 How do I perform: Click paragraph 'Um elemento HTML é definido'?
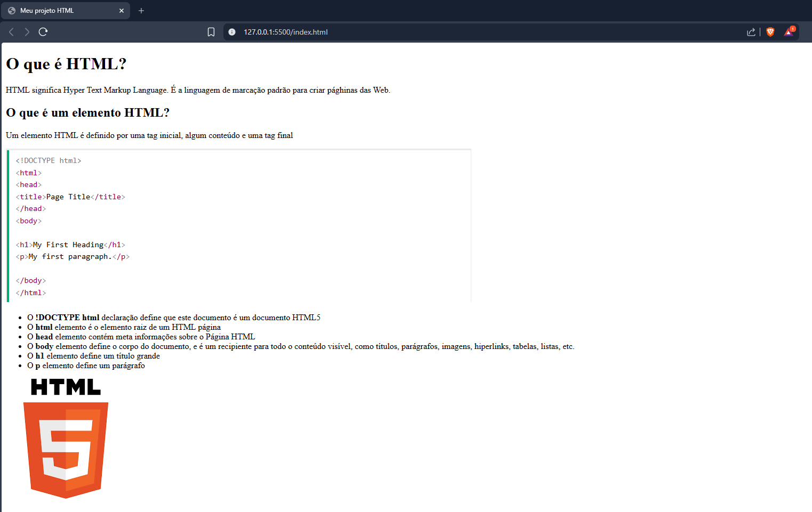point(149,135)
